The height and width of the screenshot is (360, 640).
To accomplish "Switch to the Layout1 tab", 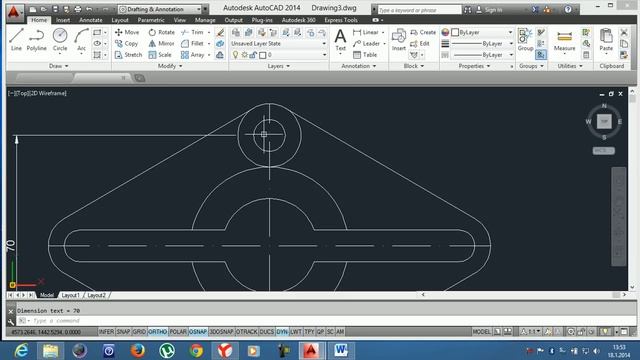I will pos(71,295).
